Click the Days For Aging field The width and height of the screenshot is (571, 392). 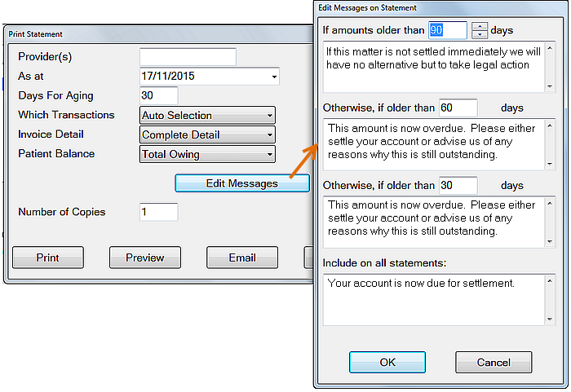158,96
